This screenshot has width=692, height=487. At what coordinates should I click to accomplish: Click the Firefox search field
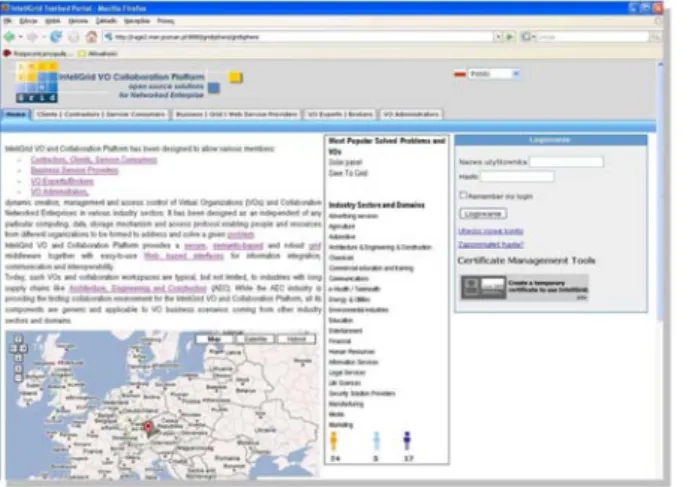pyautogui.click(x=592, y=37)
